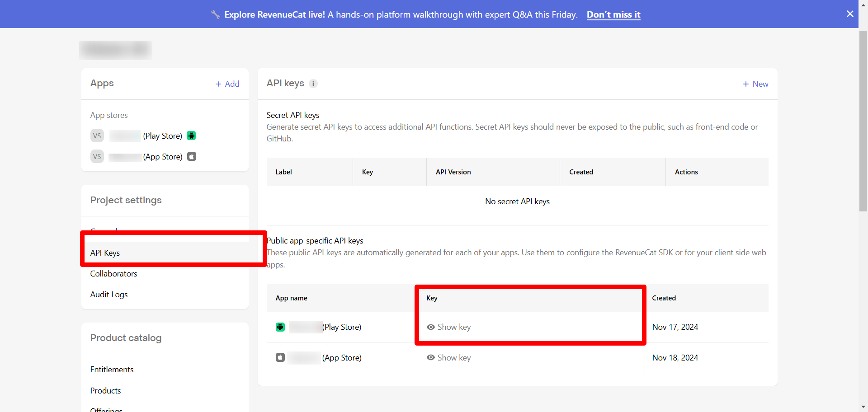
Task: Close the RevenueCat live announcement banner
Action: pyautogui.click(x=850, y=14)
